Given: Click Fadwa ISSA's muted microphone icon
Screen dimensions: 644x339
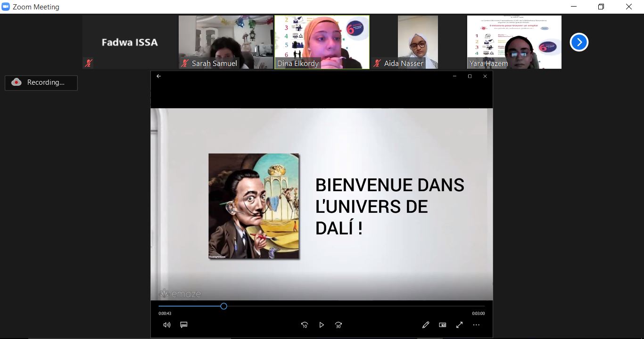Looking at the screenshot, I should pyautogui.click(x=88, y=64).
